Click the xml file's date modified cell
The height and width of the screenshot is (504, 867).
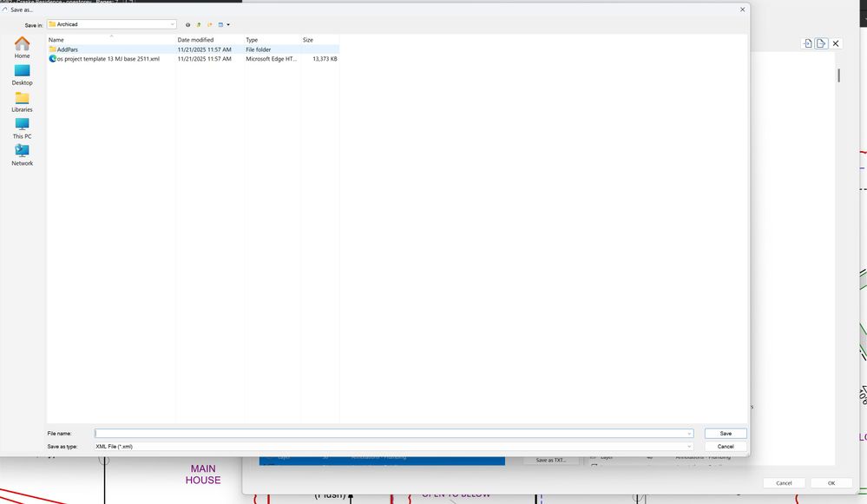pos(205,59)
